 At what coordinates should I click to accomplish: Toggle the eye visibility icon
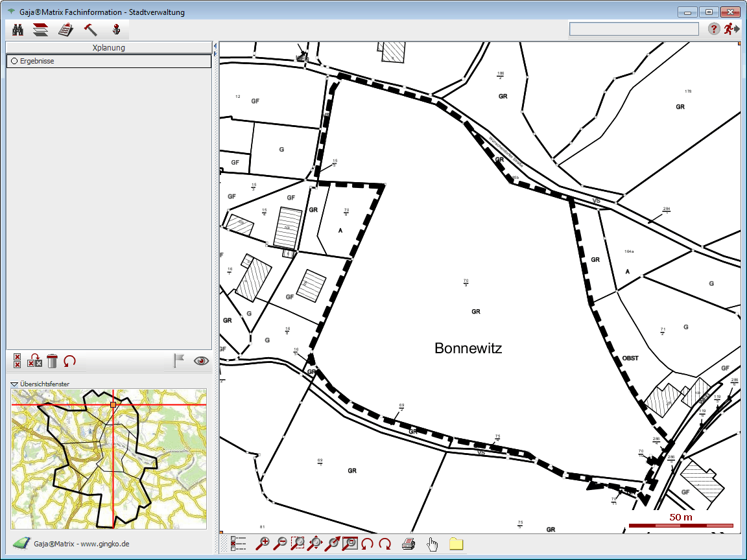point(202,361)
